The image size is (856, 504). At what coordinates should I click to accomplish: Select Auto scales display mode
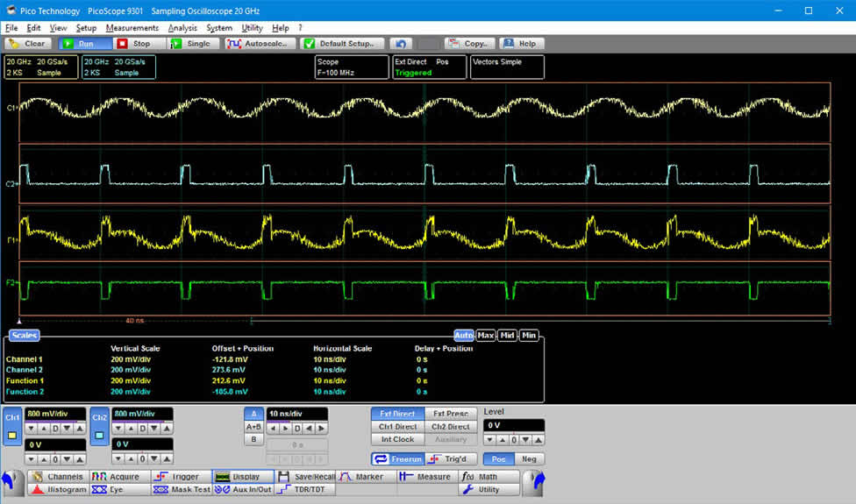(x=463, y=335)
